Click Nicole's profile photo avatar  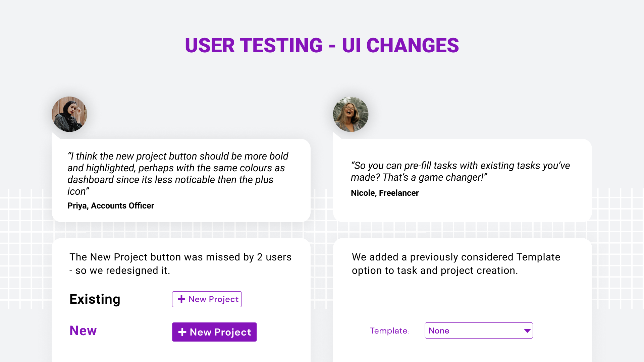click(351, 114)
